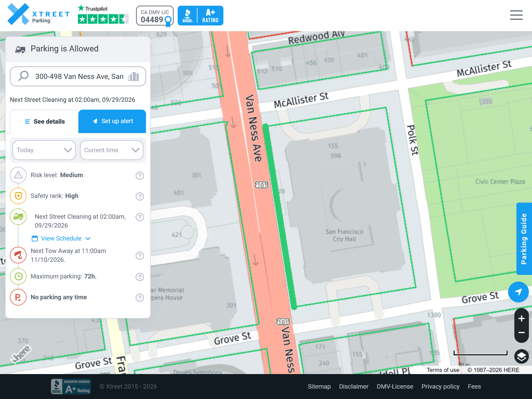Open the Trustpilot rating badge
532x399 pixels.
pos(103,15)
